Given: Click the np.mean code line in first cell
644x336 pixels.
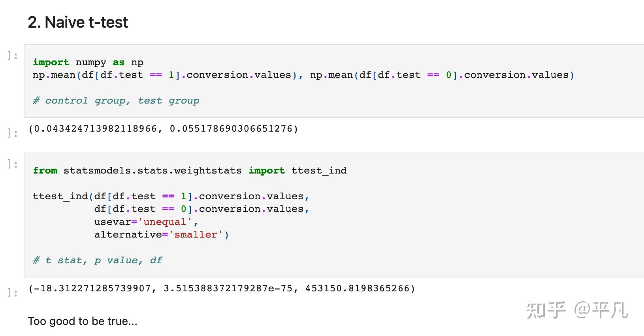Looking at the screenshot, I should (303, 75).
